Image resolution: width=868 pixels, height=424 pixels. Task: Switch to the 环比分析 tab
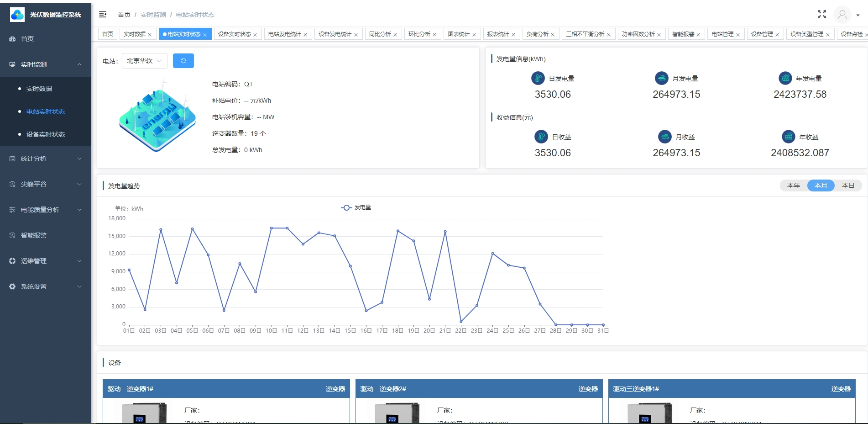[423, 34]
